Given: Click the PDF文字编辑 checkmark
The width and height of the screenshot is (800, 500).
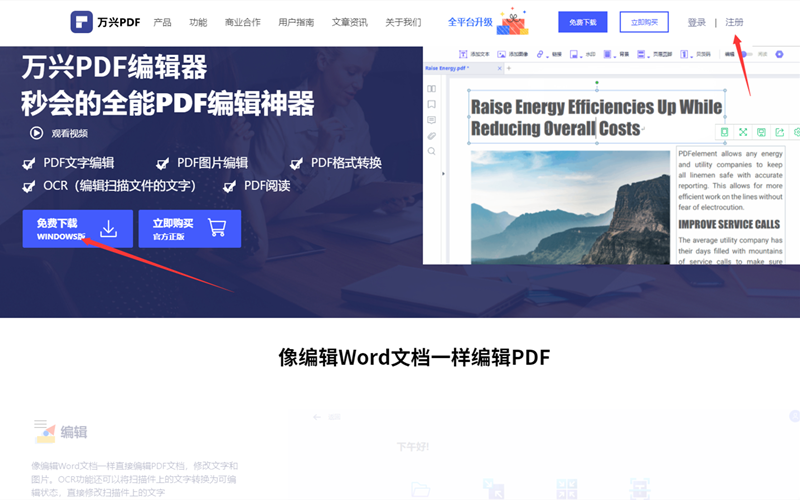Looking at the screenshot, I should tap(30, 164).
